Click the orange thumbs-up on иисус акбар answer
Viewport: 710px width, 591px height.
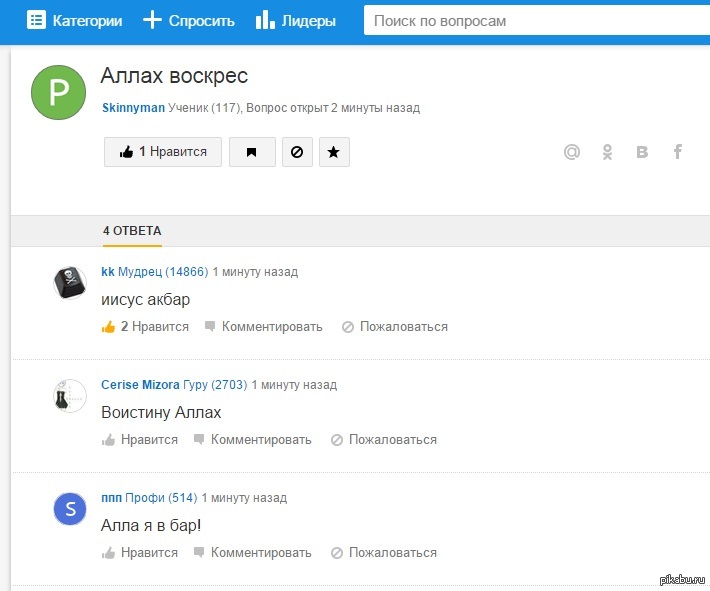(109, 327)
